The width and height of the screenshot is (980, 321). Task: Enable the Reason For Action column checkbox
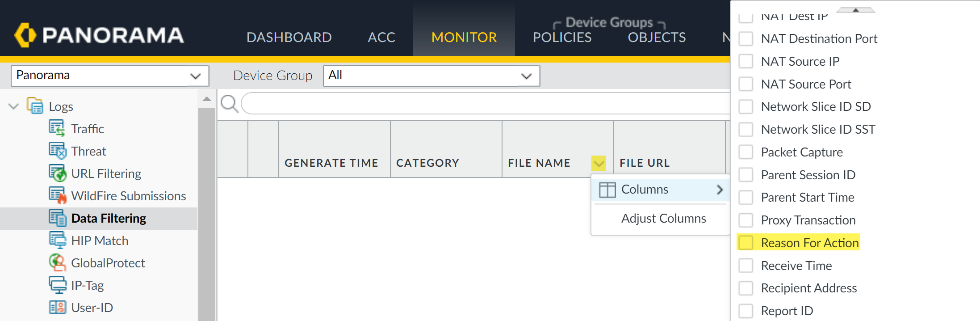[745, 243]
